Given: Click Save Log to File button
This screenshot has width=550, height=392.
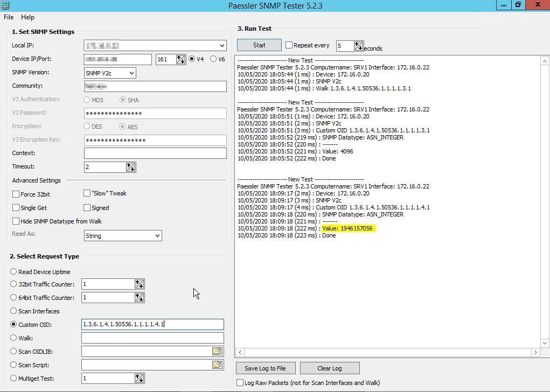Looking at the screenshot, I should pyautogui.click(x=265, y=368).
